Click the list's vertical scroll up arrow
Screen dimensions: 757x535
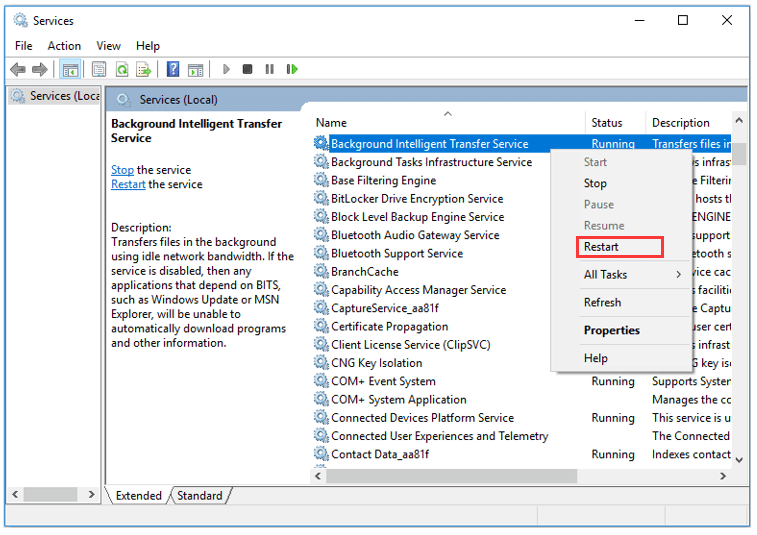739,120
